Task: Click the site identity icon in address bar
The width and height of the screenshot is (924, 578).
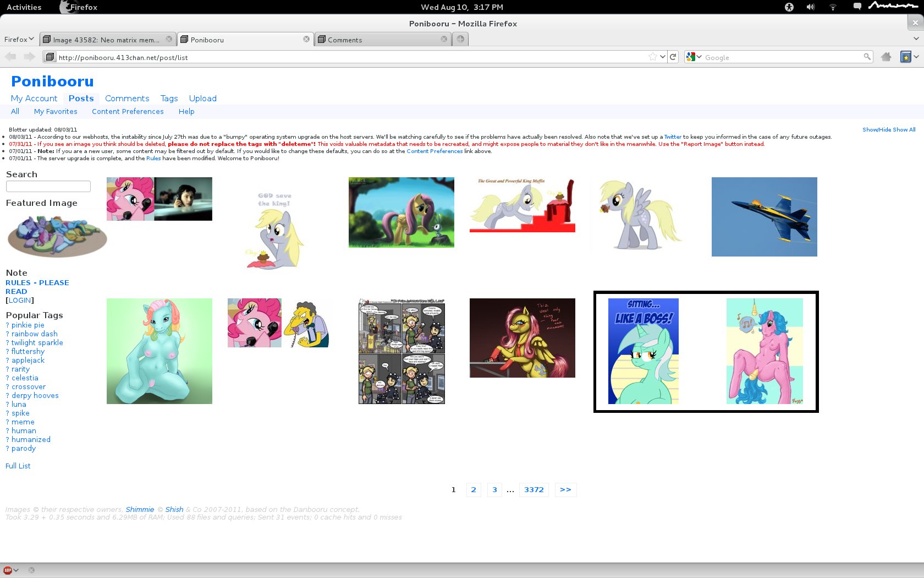Action: (x=50, y=57)
